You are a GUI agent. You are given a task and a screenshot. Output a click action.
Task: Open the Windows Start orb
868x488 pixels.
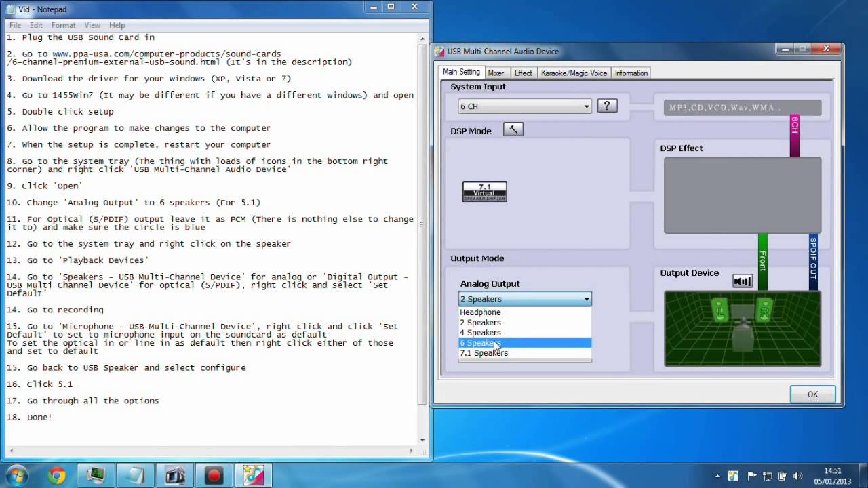pos(17,475)
